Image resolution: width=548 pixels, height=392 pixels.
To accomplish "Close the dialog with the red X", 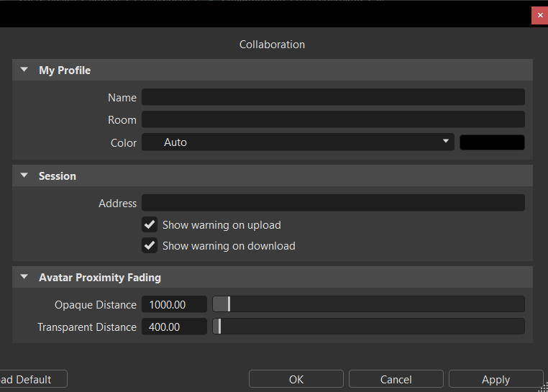I will pyautogui.click(x=539, y=15).
